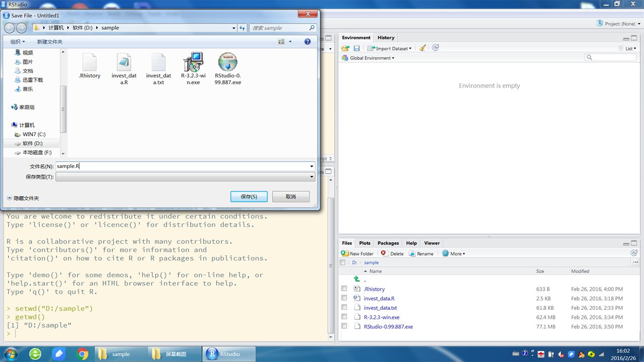This screenshot has height=362, width=644.
Task: Click the 搜索 sample search box
Action: click(x=283, y=28)
